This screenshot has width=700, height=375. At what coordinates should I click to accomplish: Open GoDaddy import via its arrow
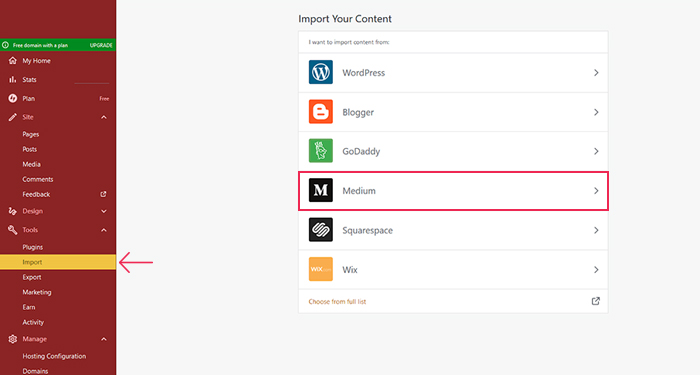coord(596,151)
